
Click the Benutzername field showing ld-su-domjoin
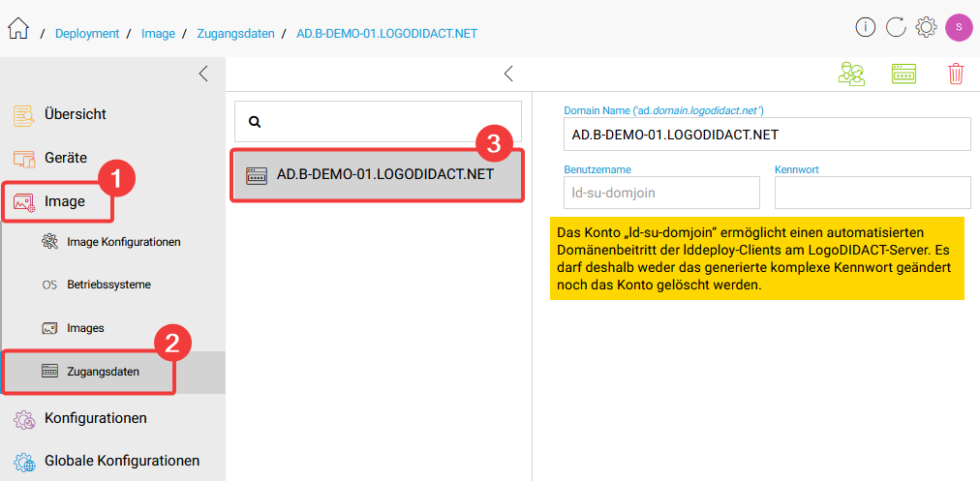[x=661, y=193]
